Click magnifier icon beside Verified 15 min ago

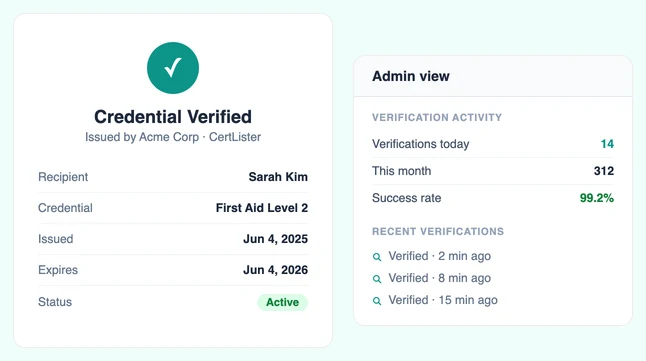click(x=377, y=301)
